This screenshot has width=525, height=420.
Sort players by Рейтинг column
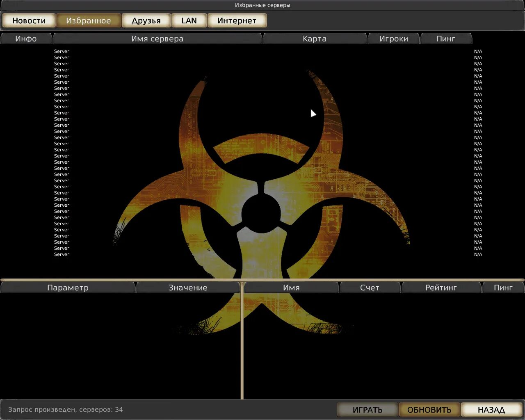441,288
